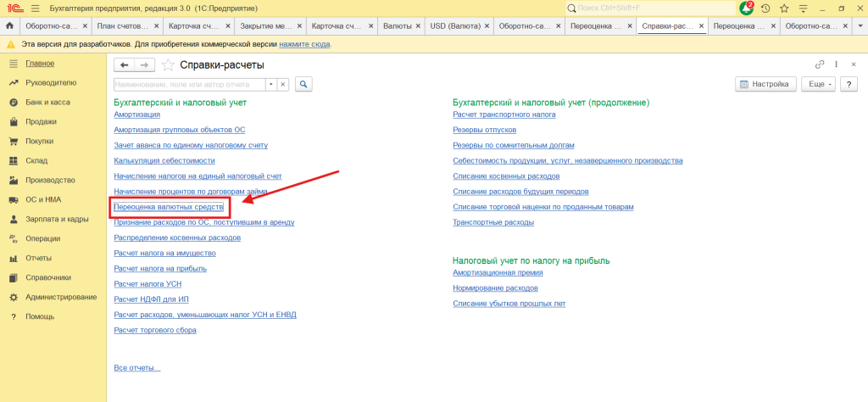This screenshot has height=402, width=868.
Task: Open Расчет торгового сбора link
Action: tap(155, 330)
